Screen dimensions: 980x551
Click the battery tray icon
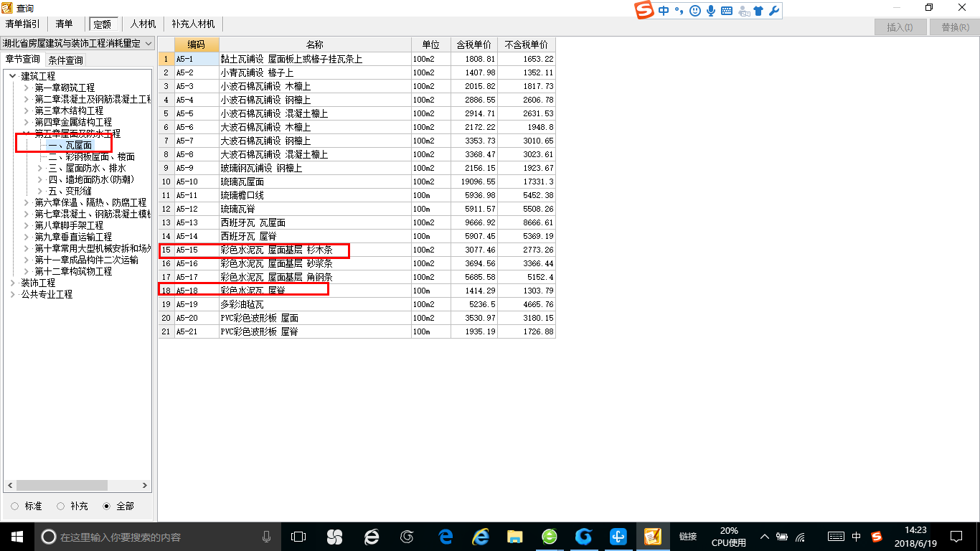coord(782,537)
